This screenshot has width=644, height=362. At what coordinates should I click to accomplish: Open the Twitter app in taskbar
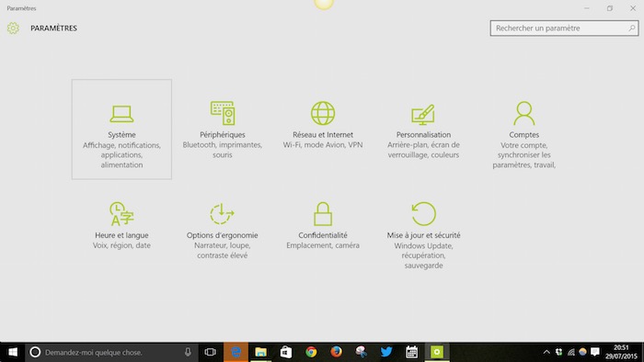pos(386,352)
